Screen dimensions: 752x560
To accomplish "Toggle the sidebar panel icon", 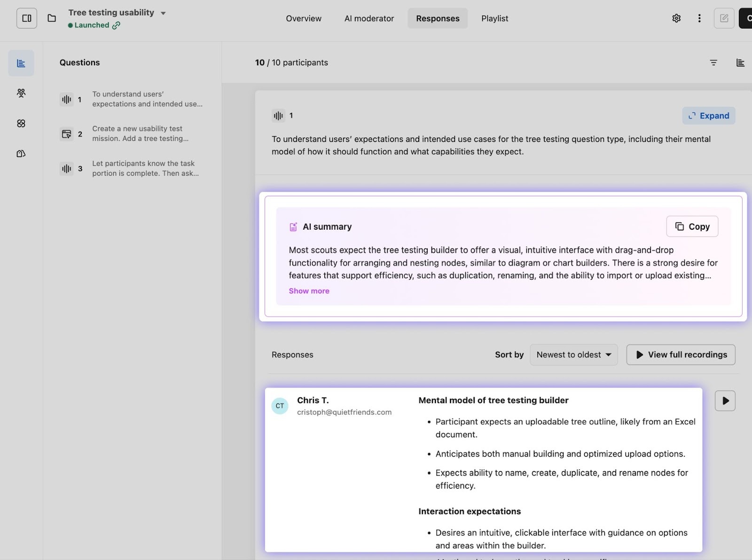I will tap(27, 18).
